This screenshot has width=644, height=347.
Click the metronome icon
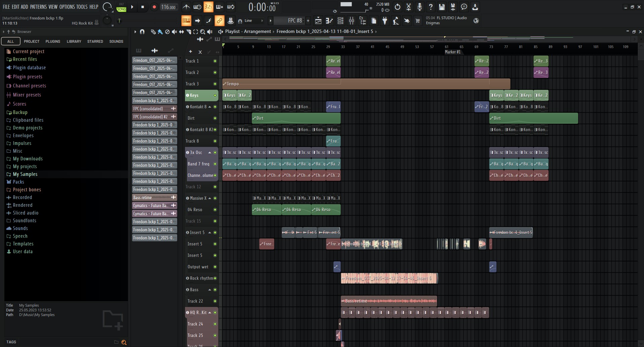coord(186,7)
